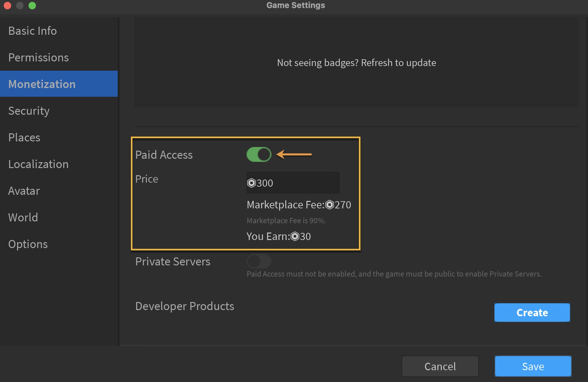Switch to the Permissions tab
This screenshot has height=382, width=588.
[x=38, y=58]
